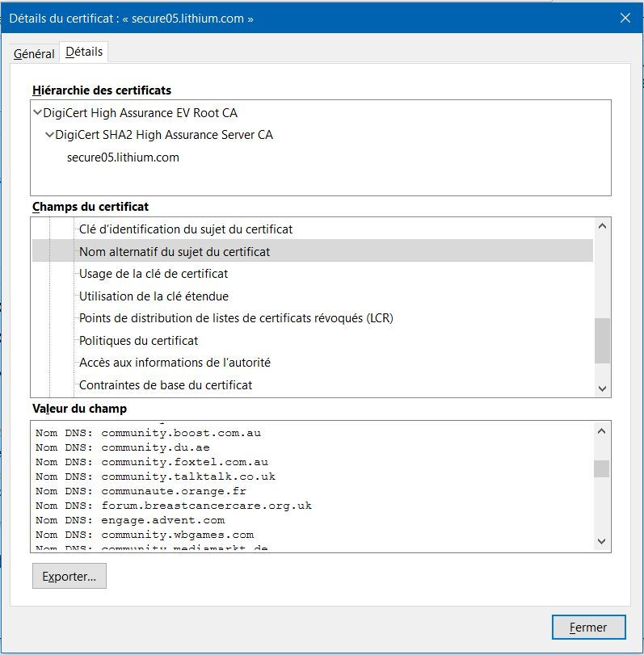Select Points de distribution de listes LCR field

(x=236, y=318)
